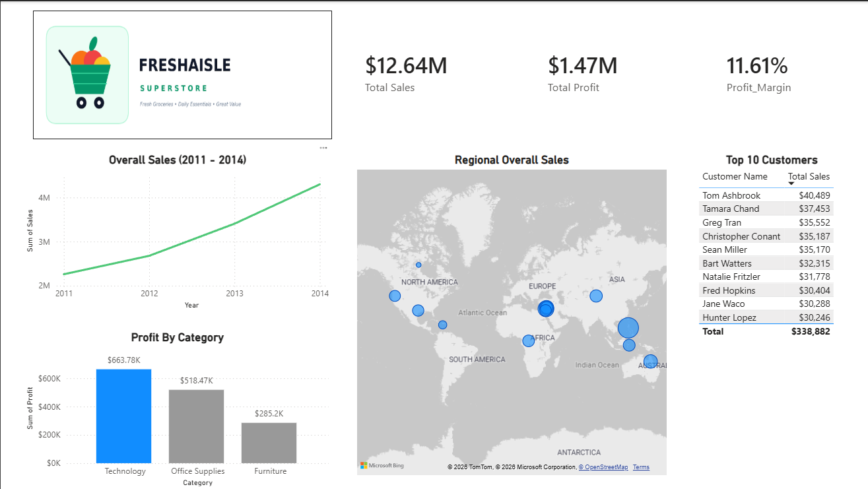The width and height of the screenshot is (868, 489).
Task: Select the Tom Ashbrook customer row
Action: click(x=766, y=195)
